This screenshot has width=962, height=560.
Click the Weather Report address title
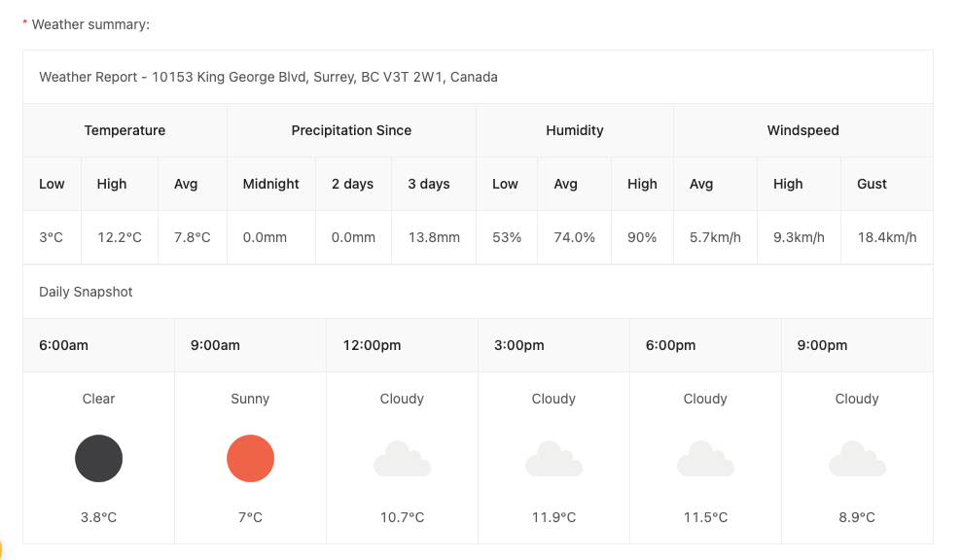click(268, 77)
